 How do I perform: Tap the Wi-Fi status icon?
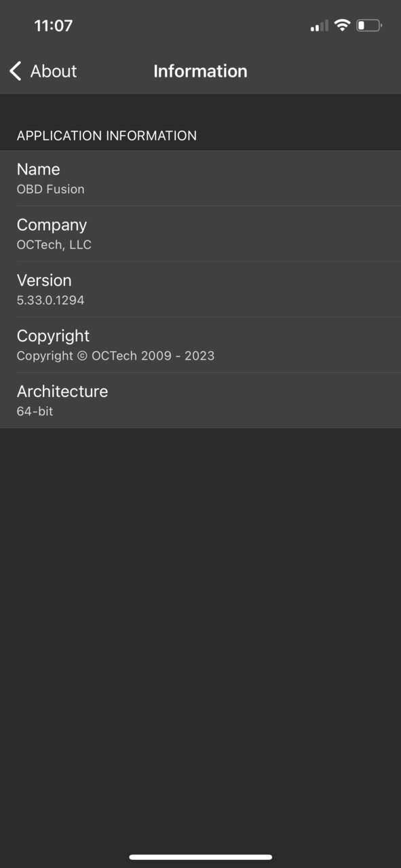[343, 26]
